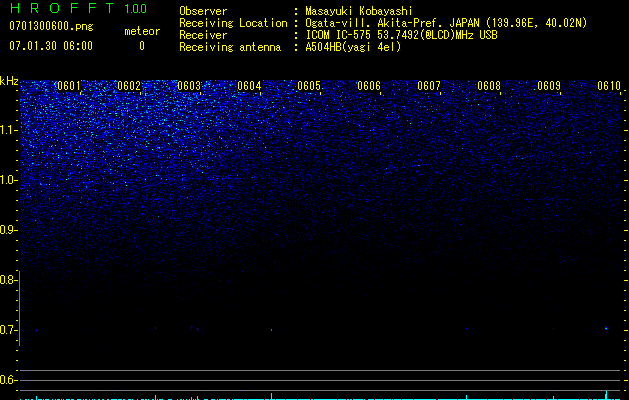
Task: Click the 0607 time marker
Action: (x=429, y=86)
